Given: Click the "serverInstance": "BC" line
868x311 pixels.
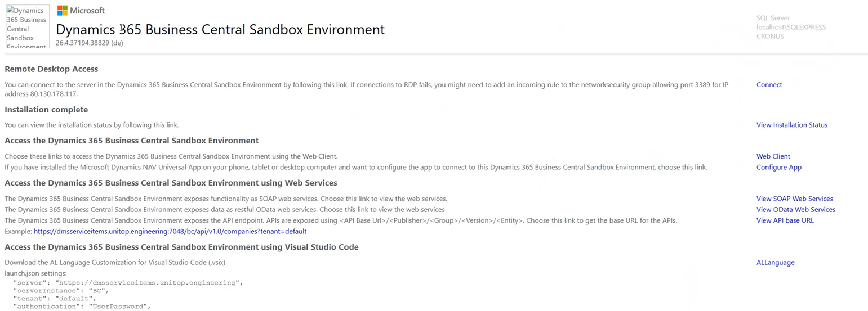Looking at the screenshot, I should coord(61,291).
